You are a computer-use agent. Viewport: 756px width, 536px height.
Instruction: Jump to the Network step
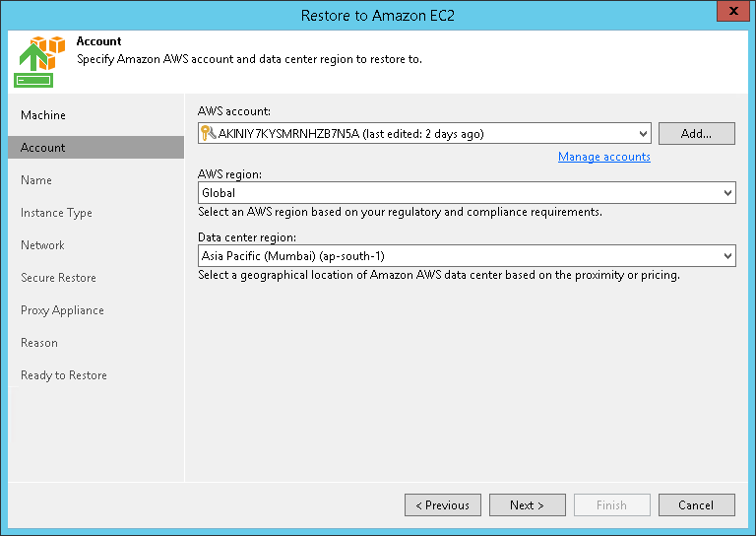click(x=42, y=245)
